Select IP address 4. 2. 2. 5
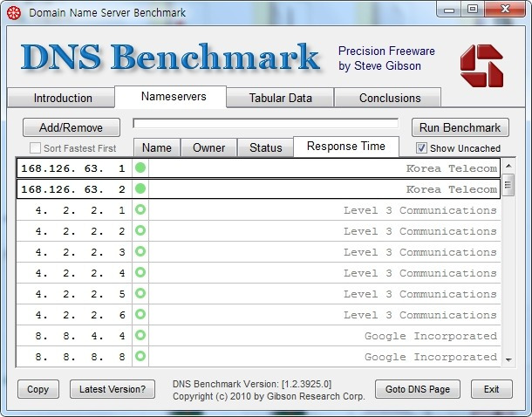The width and height of the screenshot is (532, 417). point(80,294)
